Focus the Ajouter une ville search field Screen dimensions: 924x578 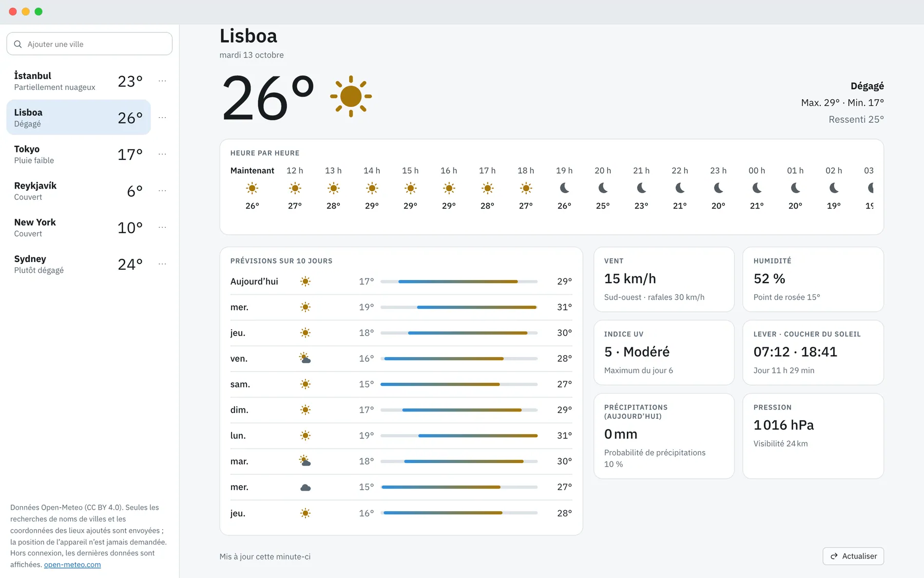point(89,44)
